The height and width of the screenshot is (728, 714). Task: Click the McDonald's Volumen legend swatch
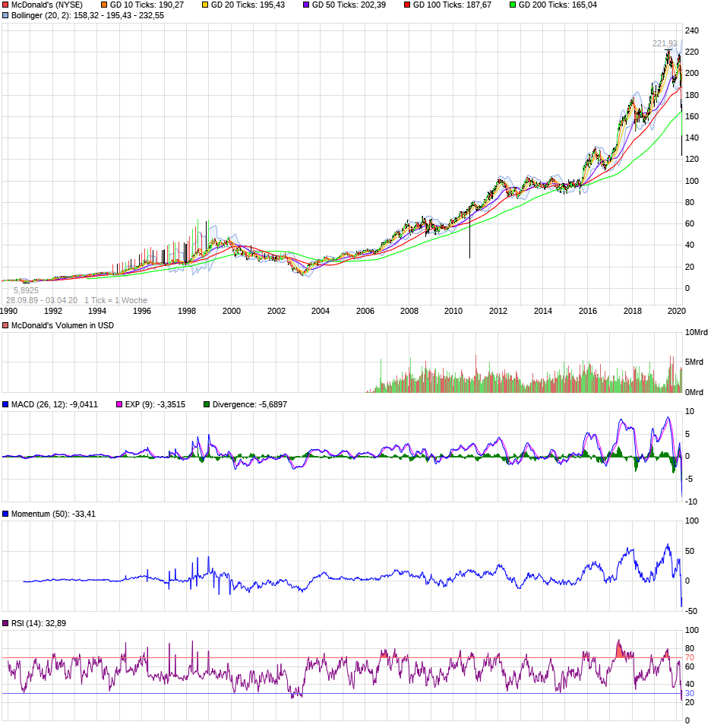coord(5,325)
